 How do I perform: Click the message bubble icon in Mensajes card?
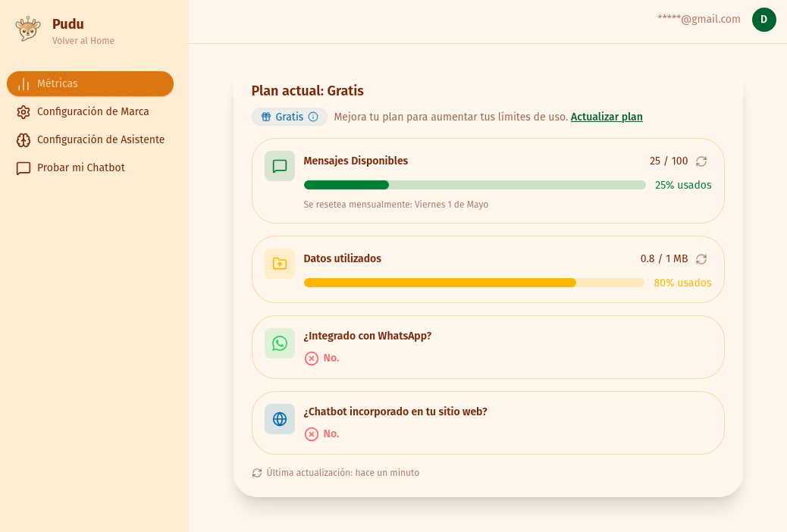coord(280,166)
